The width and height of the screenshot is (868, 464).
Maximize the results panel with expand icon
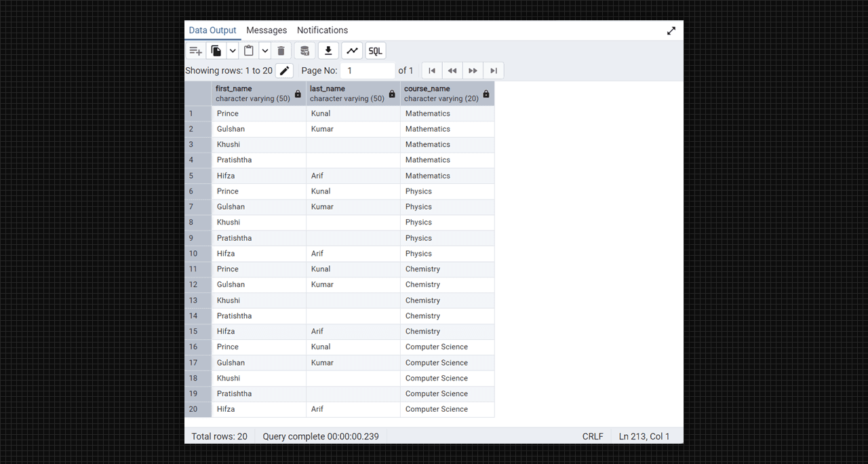(671, 31)
